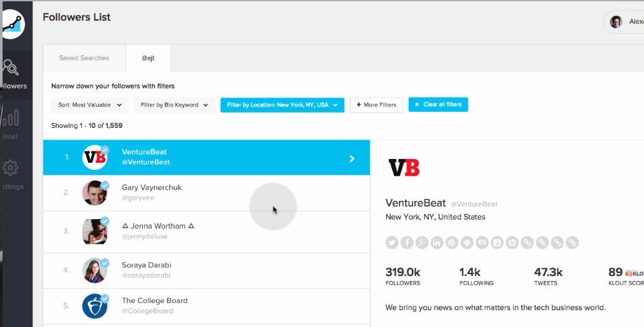The width and height of the screenshot is (644, 327).
Task: Open the Sort: Most Valuable dropdown
Action: click(90, 105)
